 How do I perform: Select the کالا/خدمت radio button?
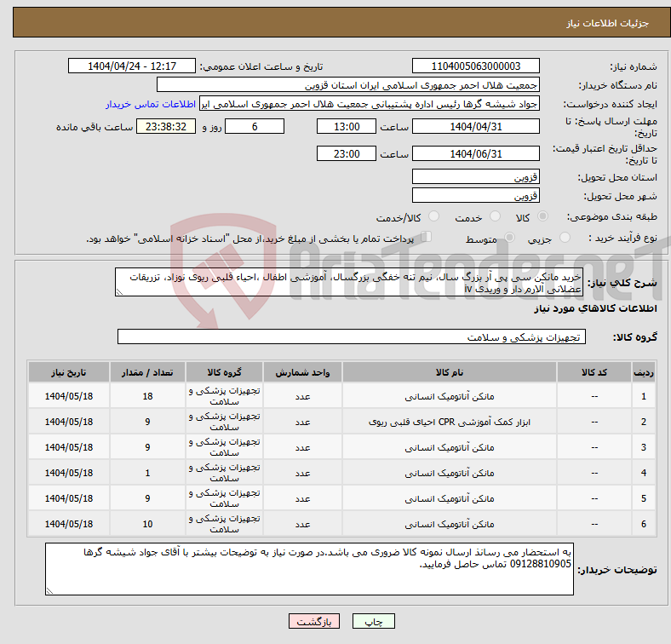[433, 216]
